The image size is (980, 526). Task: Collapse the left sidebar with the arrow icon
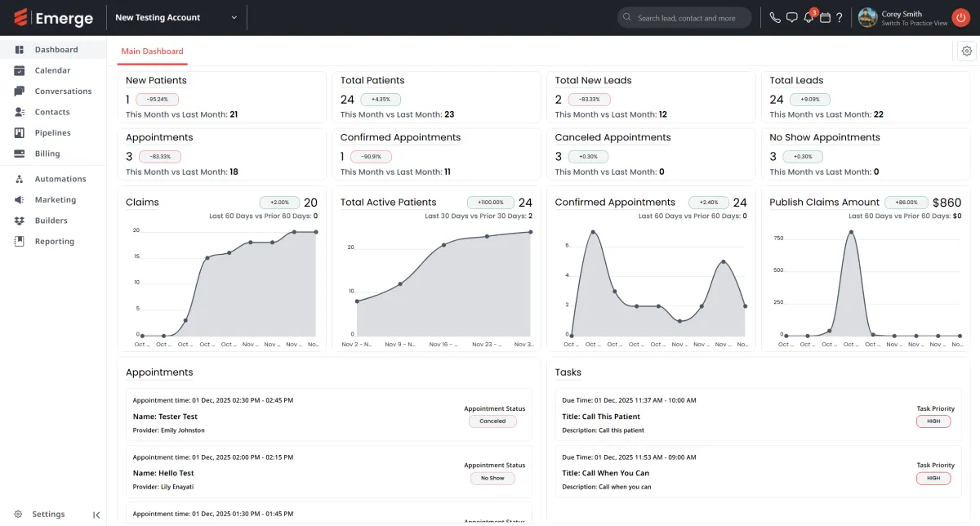click(x=96, y=515)
